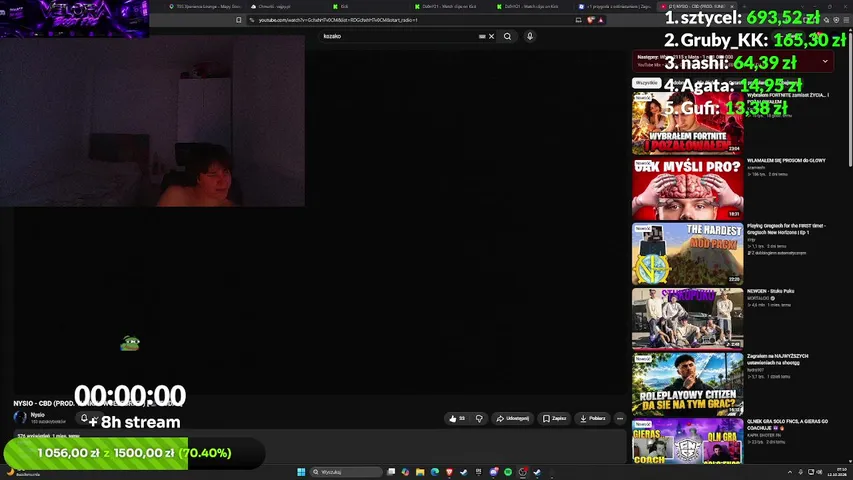Switch to TDS Xperience Lounge maps tab
Viewport: 853px width, 480px height.
point(205,7)
